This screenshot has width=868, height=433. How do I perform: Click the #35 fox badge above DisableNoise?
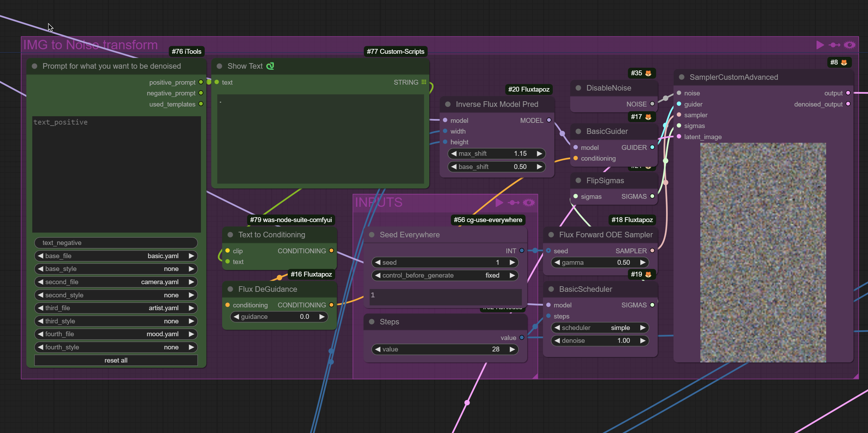[641, 73]
